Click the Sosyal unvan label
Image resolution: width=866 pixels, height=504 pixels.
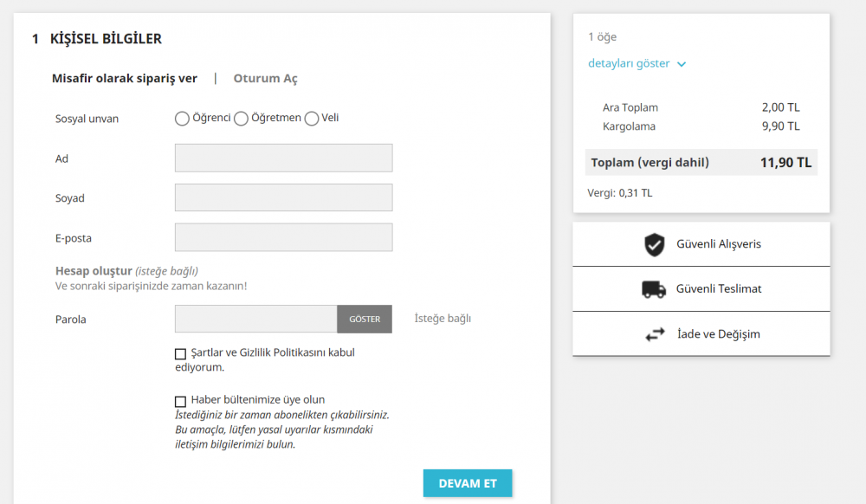[x=87, y=119]
